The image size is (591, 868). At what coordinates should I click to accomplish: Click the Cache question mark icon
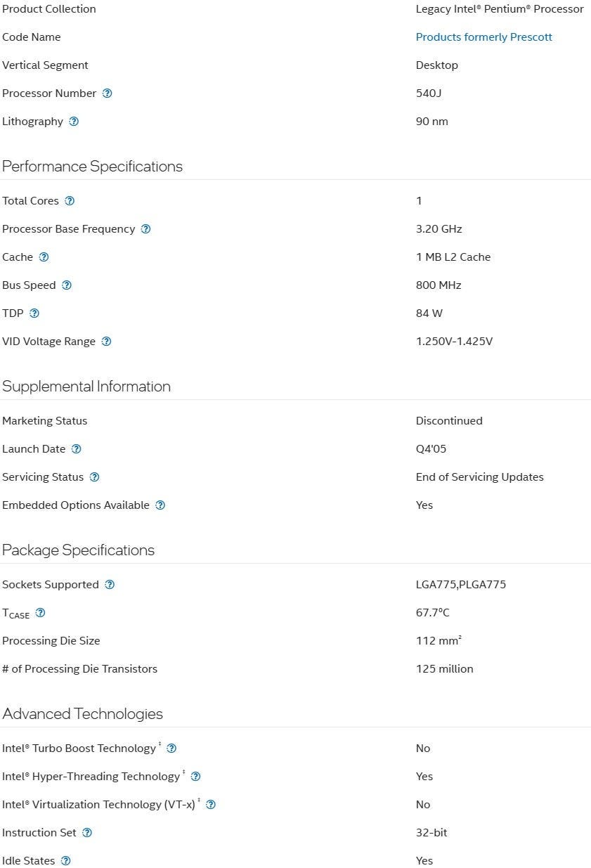coord(44,257)
